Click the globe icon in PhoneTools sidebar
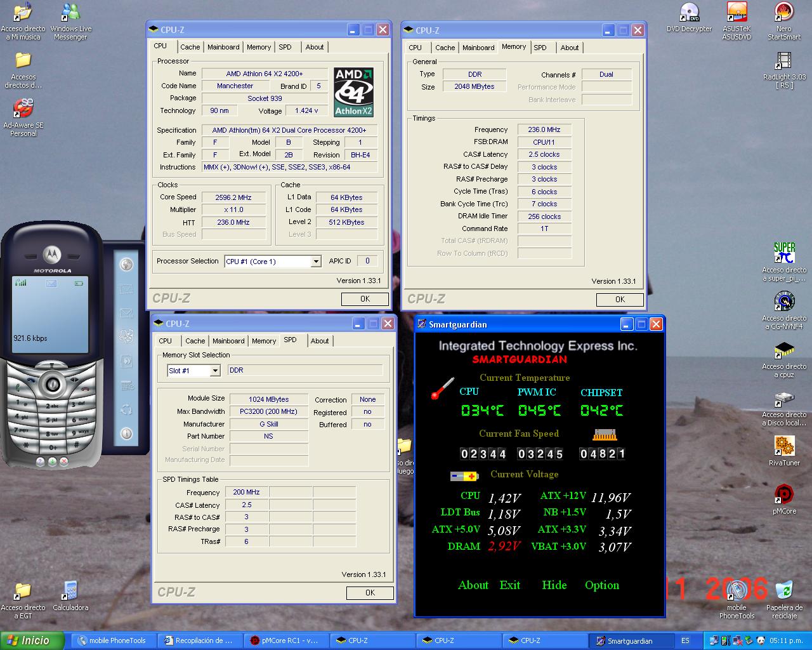812x650 pixels. click(x=126, y=265)
